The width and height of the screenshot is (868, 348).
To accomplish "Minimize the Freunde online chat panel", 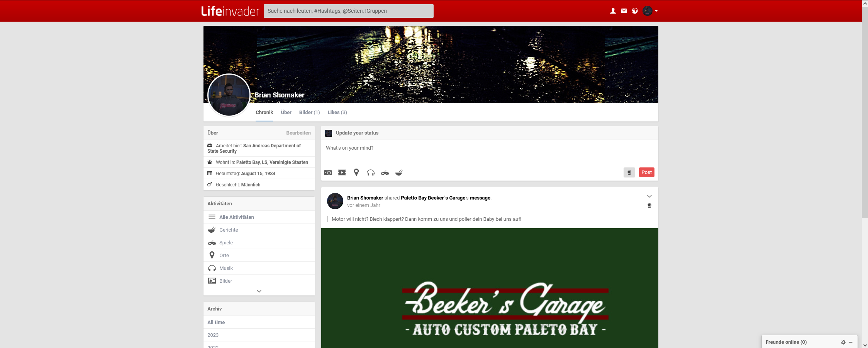I will coord(851,342).
